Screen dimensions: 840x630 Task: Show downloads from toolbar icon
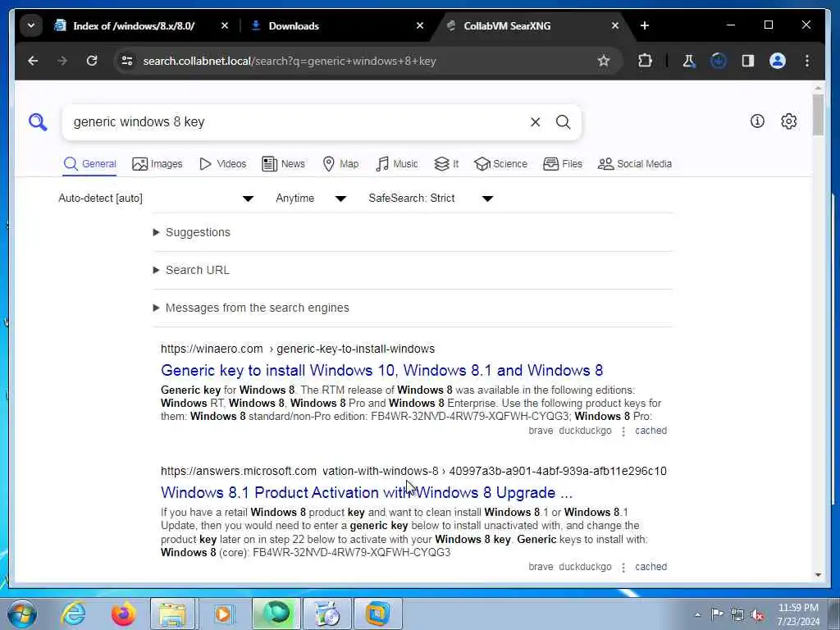pyautogui.click(x=719, y=61)
